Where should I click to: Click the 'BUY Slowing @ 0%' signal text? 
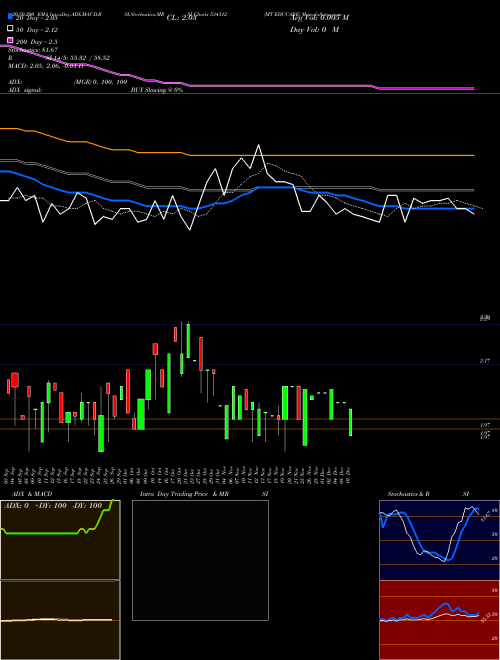(x=157, y=90)
